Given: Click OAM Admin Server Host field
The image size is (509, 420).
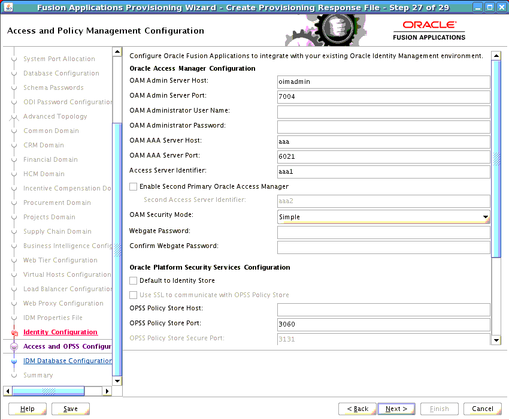Looking at the screenshot, I should coord(384,82).
